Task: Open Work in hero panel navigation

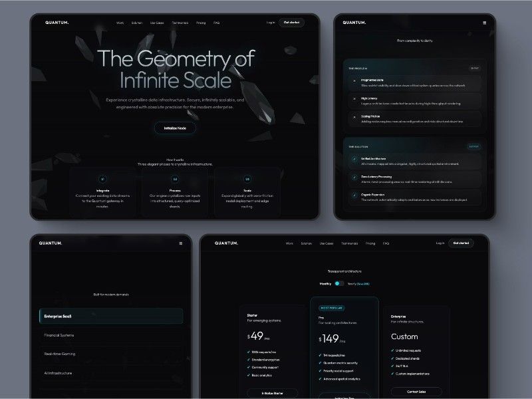Action: [x=120, y=23]
